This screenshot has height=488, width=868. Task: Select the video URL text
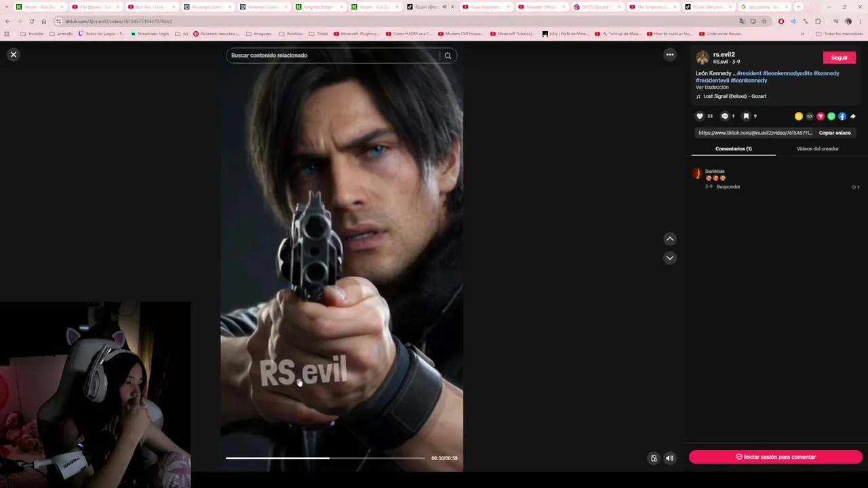(755, 133)
